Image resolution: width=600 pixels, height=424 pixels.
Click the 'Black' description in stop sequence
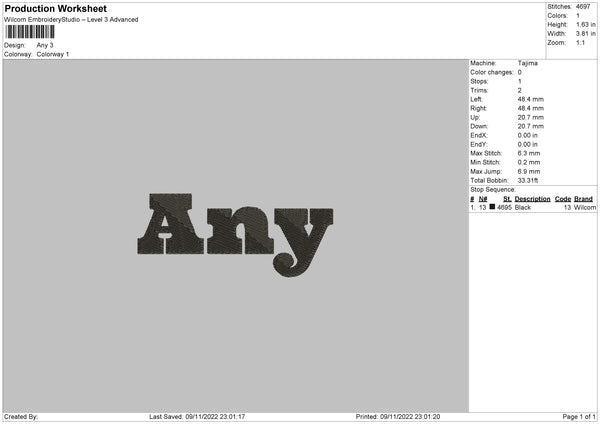point(523,207)
